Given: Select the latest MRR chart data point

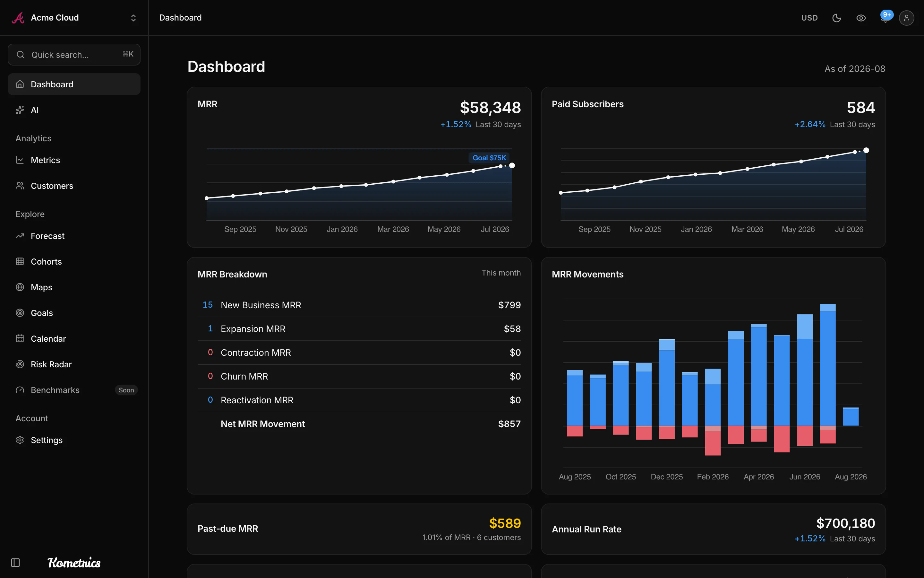Looking at the screenshot, I should pyautogui.click(x=512, y=165).
